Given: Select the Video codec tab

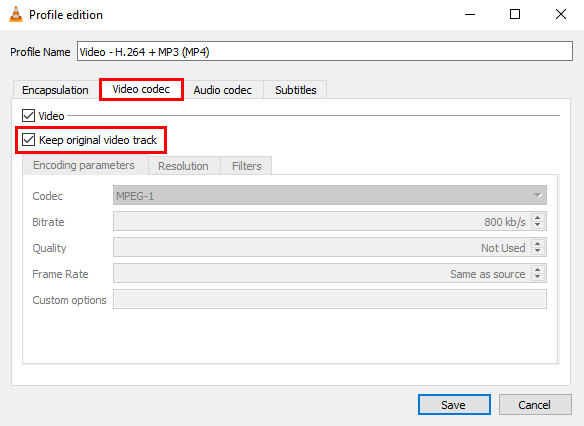Looking at the screenshot, I should point(141,89).
